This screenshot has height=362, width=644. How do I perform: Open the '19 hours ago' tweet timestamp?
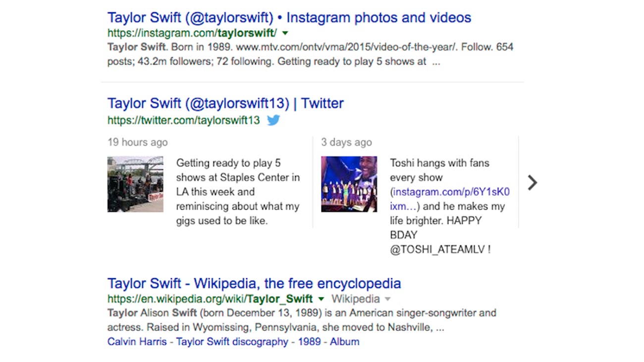tap(138, 142)
